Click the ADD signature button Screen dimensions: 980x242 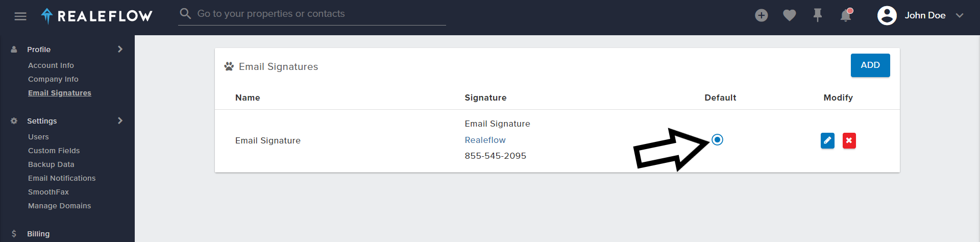870,65
